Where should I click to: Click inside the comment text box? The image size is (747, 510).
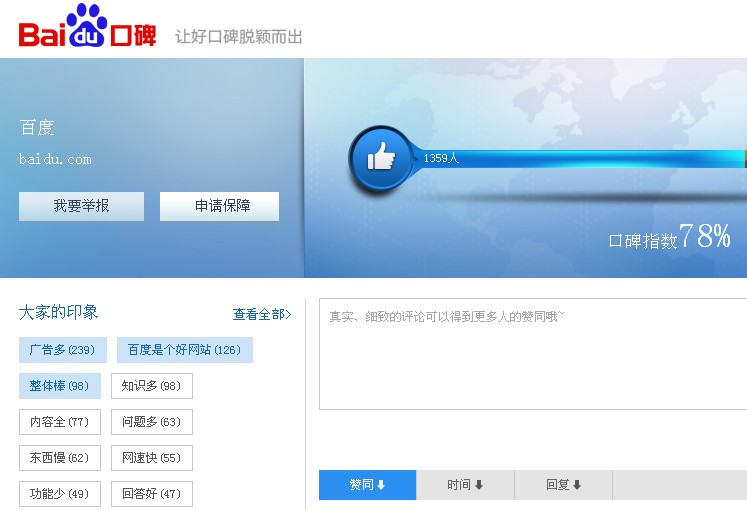coord(533,354)
